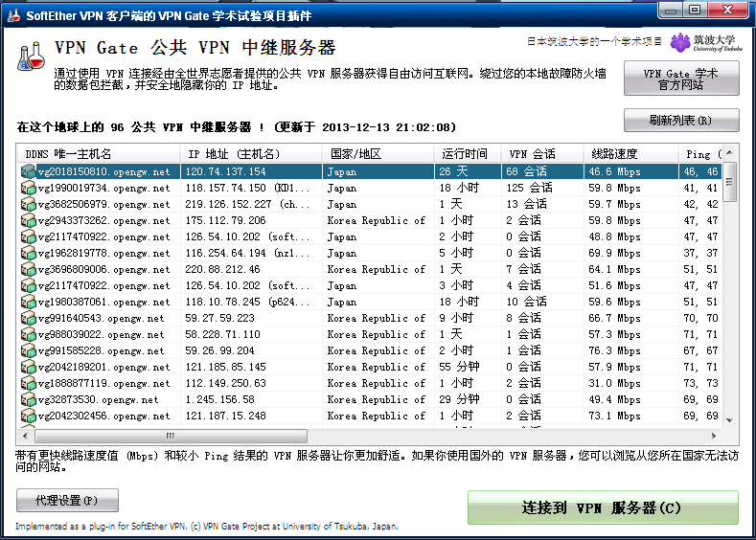Click server icon for vg3682506979.opengw.net
The image size is (756, 540).
(x=29, y=204)
